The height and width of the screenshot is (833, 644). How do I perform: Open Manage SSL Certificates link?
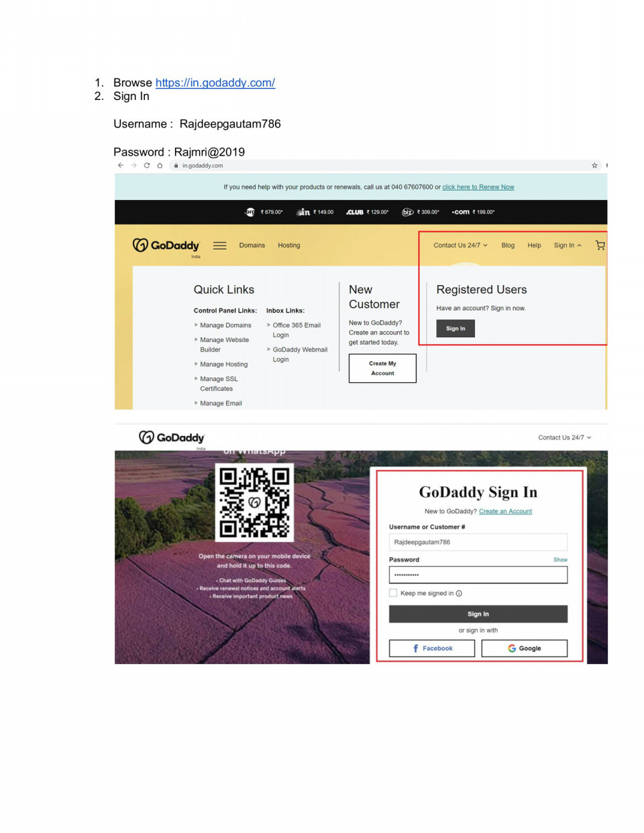click(219, 384)
